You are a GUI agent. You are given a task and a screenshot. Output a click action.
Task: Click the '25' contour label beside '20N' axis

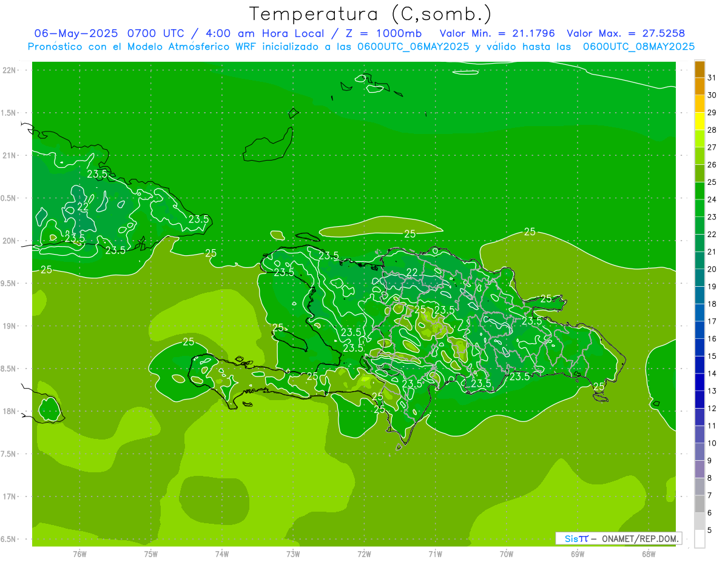pyautogui.click(x=46, y=270)
